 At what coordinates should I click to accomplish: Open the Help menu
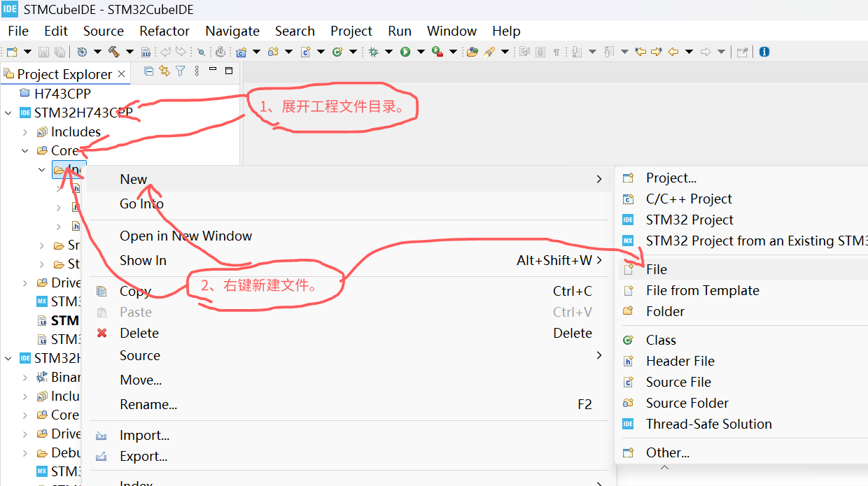(x=506, y=31)
